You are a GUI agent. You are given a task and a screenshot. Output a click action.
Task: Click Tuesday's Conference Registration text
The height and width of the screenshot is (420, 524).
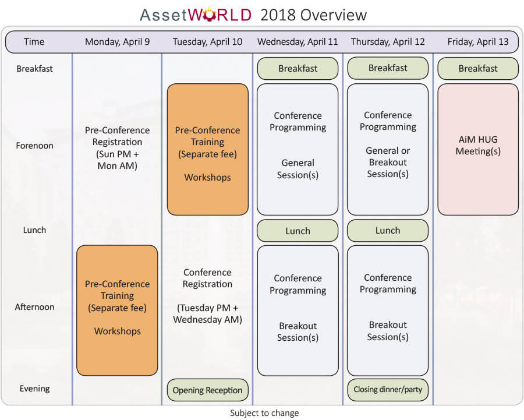(x=207, y=296)
